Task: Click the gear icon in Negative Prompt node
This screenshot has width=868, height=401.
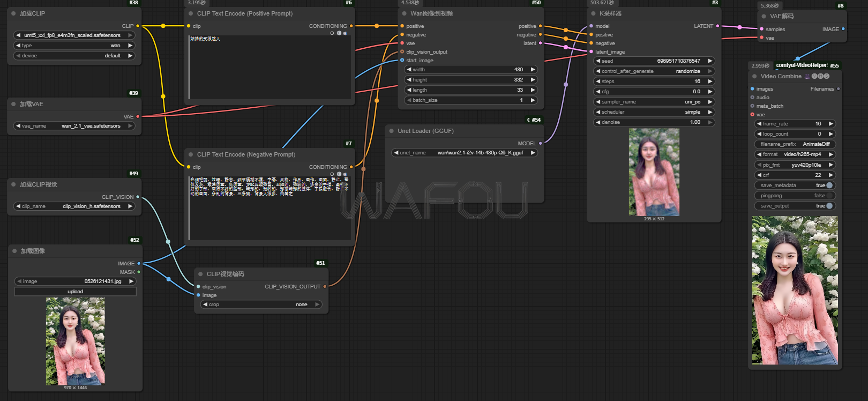Action: [x=339, y=174]
